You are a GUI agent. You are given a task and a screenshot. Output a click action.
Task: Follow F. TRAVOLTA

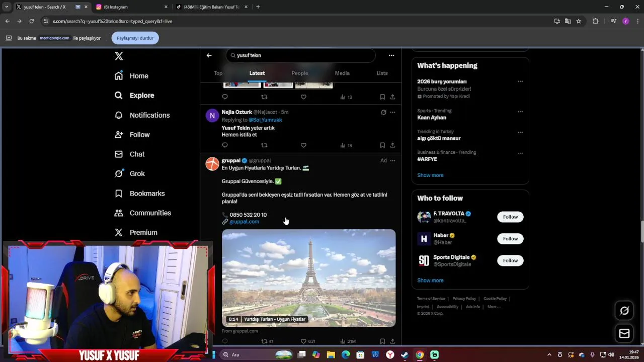(x=510, y=217)
